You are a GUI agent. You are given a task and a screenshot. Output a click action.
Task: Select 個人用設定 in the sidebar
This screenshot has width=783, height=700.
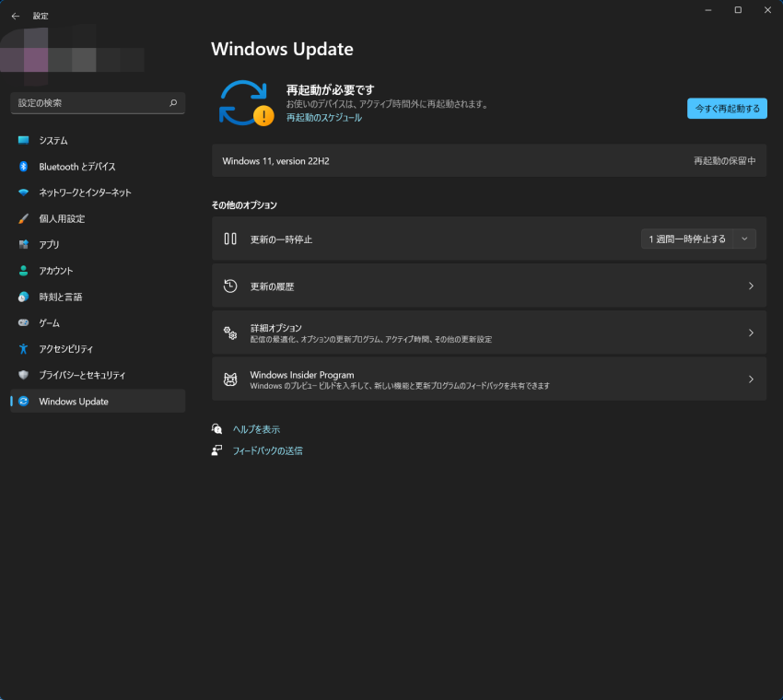click(98, 218)
